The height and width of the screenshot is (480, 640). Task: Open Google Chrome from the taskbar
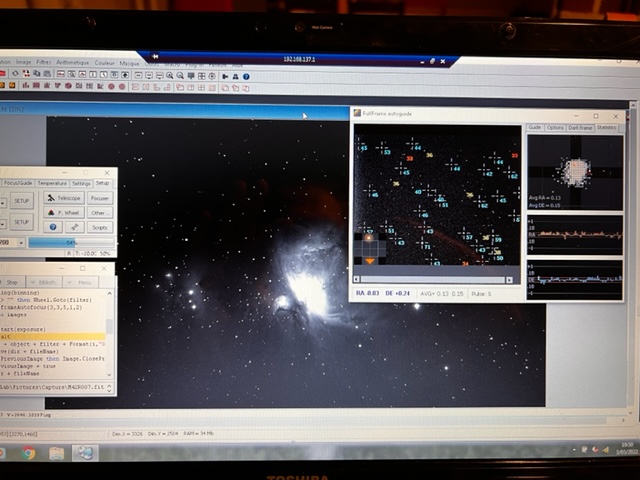pos(28,453)
